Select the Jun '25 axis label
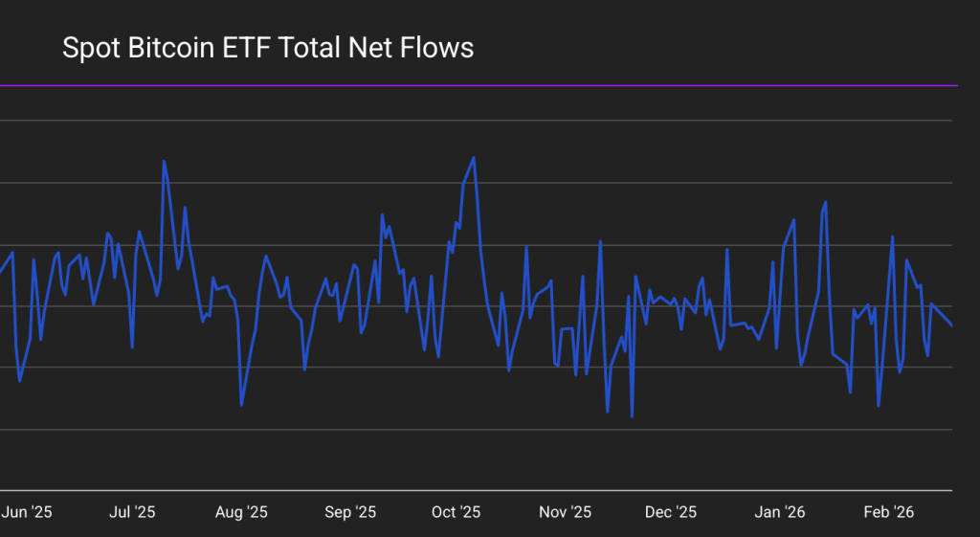This screenshot has height=537, width=980. 26,512
